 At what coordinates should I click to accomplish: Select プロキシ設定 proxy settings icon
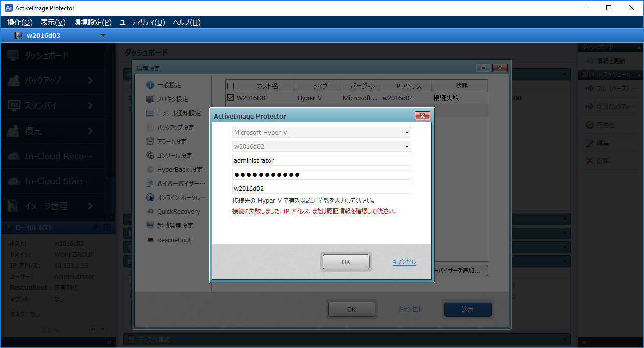150,99
